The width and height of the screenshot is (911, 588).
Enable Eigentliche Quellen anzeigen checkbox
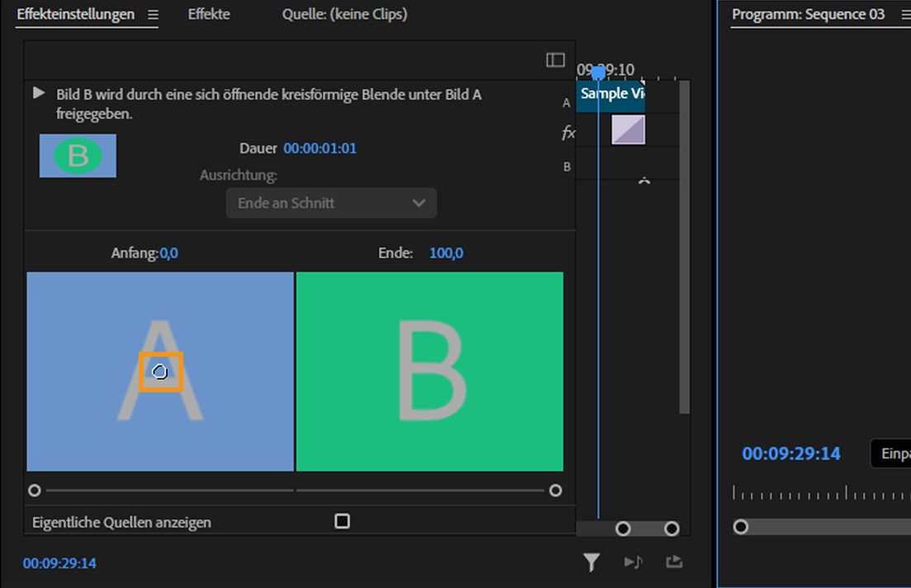[x=342, y=521]
